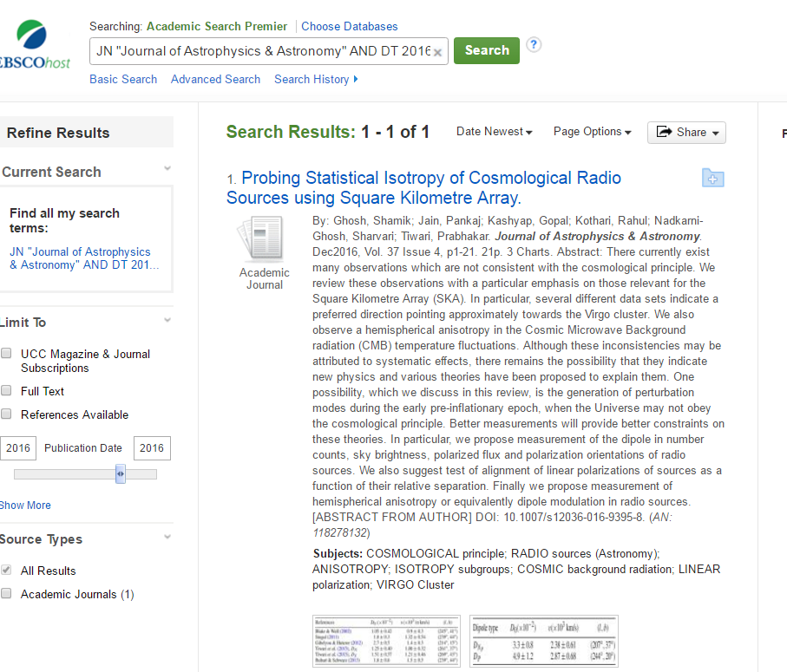Click Show More under Limit To
Screen dimensions: 787x672
[x=25, y=505]
